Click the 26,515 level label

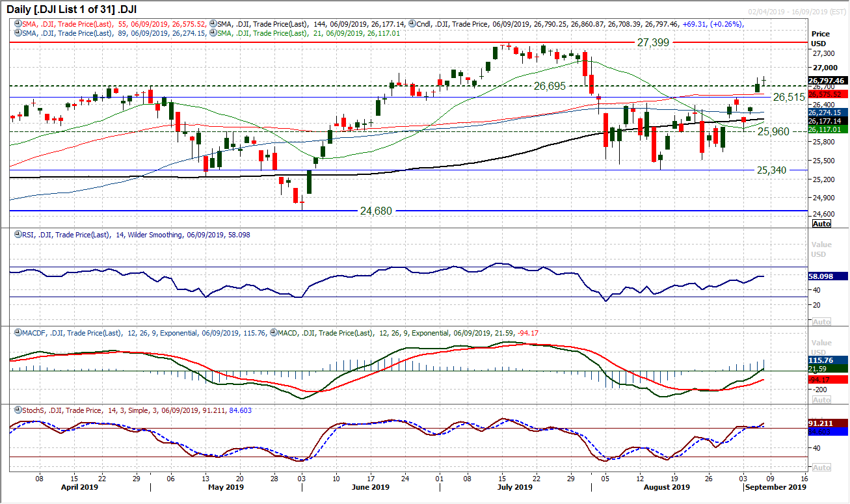coord(789,96)
